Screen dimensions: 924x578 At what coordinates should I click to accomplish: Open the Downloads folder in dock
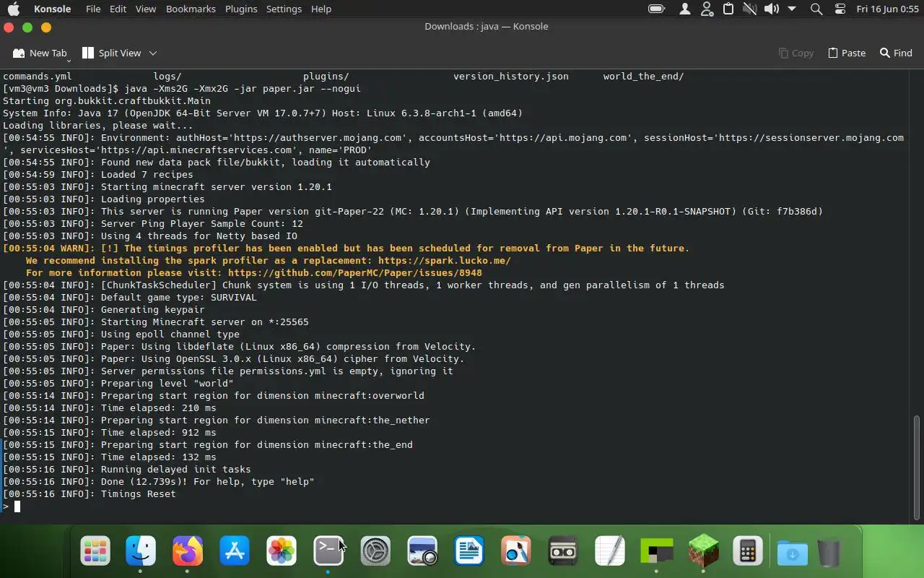pyautogui.click(x=793, y=553)
